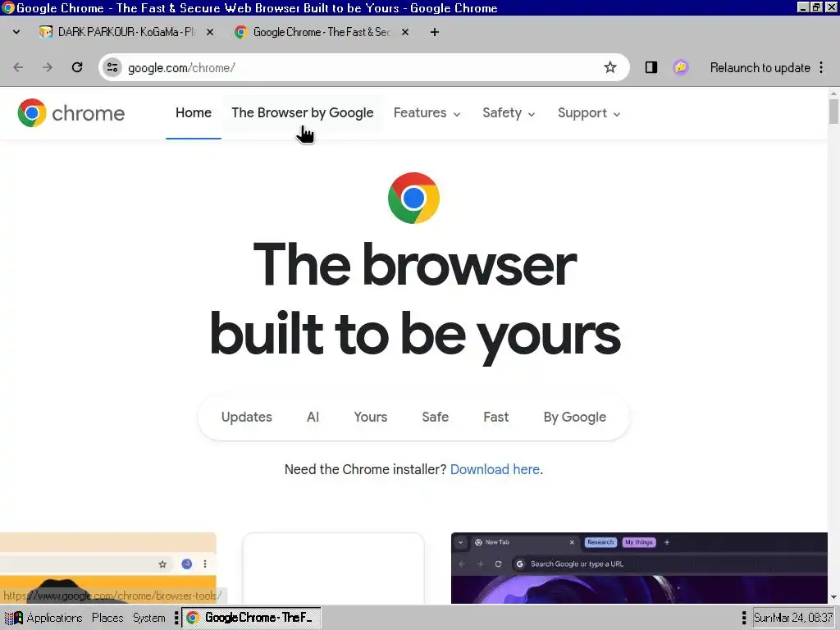Select the Google Chrome Fast & Secure tab
Screen dimensions: 840x630
pos(322,32)
